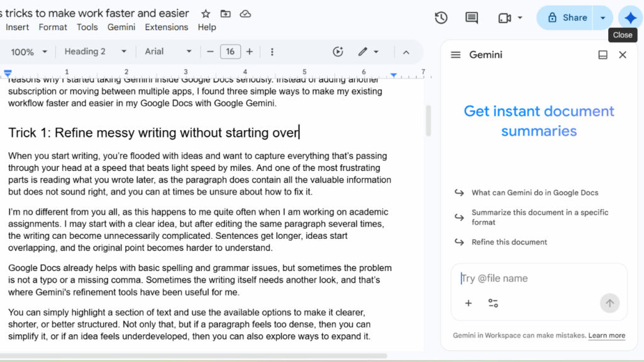Add attachment with plus icon in Gemini
644x362 pixels.
coord(468,304)
